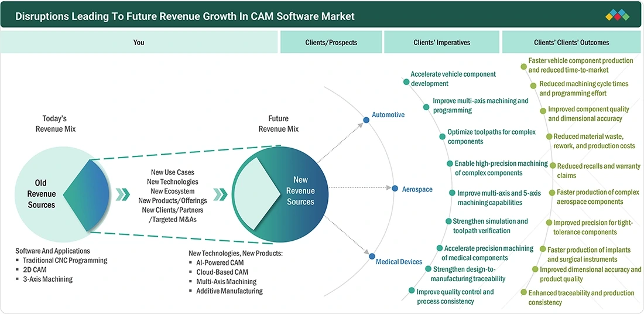Click the New Technologies, New Products heading
644x314 pixels.
pos(236,252)
